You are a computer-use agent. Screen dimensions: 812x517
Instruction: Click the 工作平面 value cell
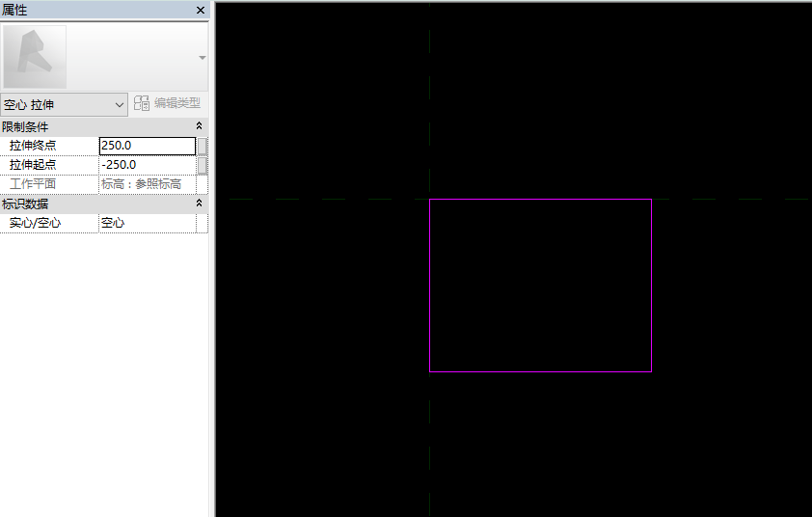coord(147,184)
